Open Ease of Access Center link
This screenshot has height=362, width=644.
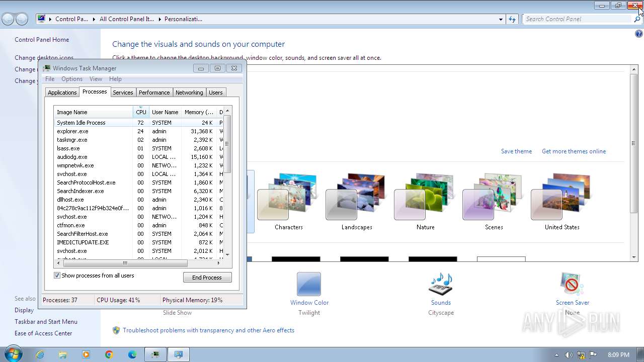(43, 333)
